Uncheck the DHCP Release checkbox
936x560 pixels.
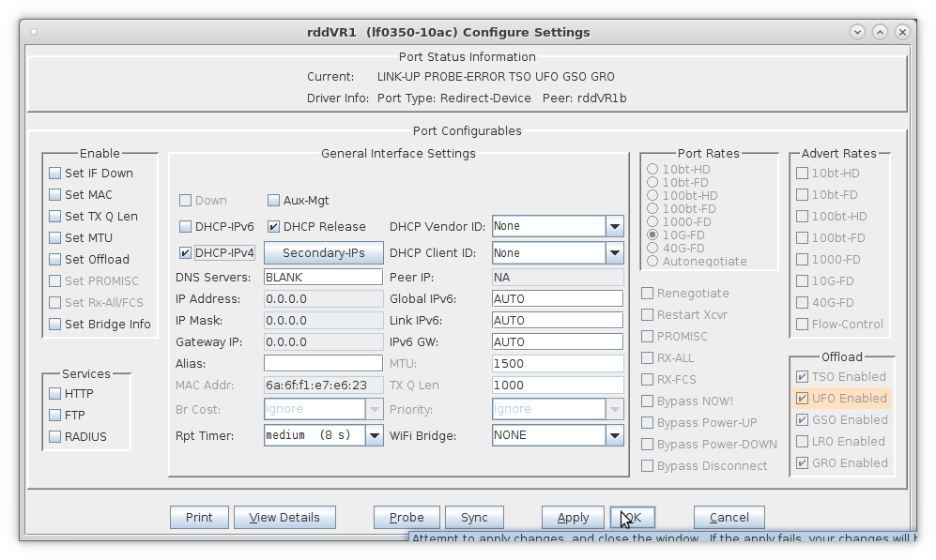[x=274, y=227]
